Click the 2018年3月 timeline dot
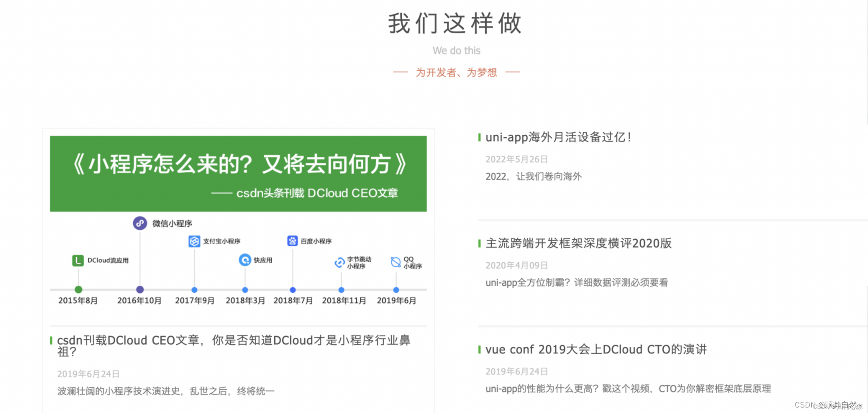868x413 pixels. pos(245,290)
